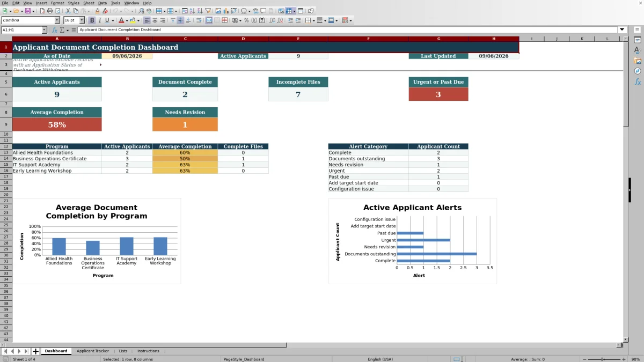Viewport: 644px width, 362px height.
Task: Switch to Applicant Tracker sheet tab
Action: 93,351
